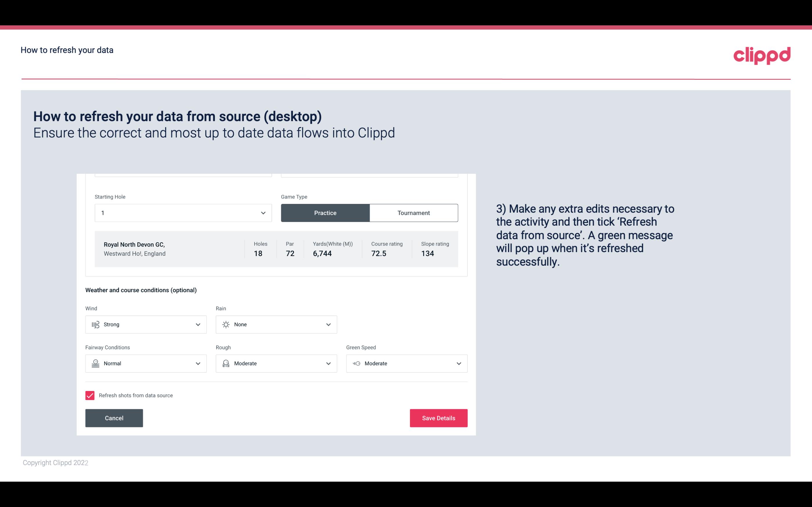
Task: Select the Practice game type toggle
Action: 325,213
